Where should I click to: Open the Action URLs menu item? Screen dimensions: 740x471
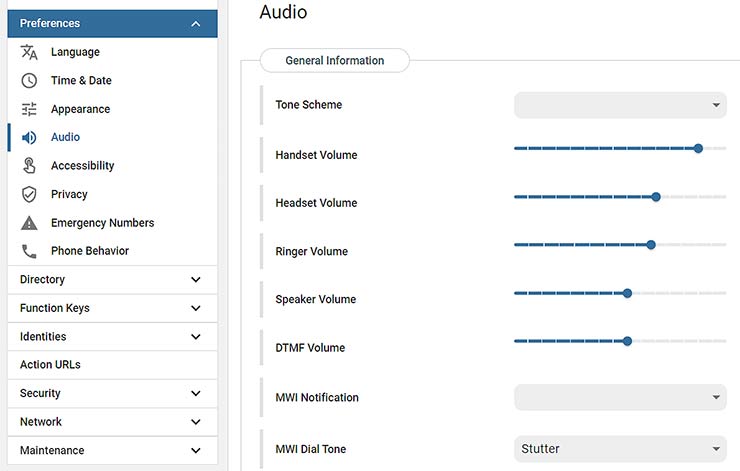[x=50, y=365]
